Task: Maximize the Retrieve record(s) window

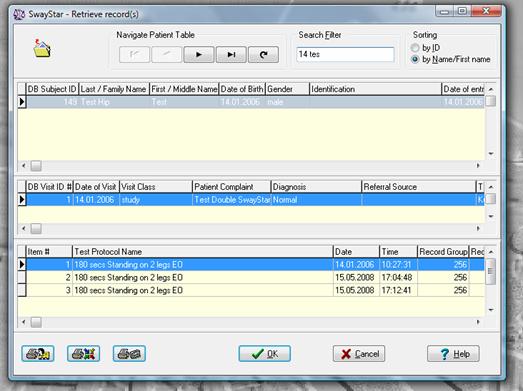Action: (462, 12)
